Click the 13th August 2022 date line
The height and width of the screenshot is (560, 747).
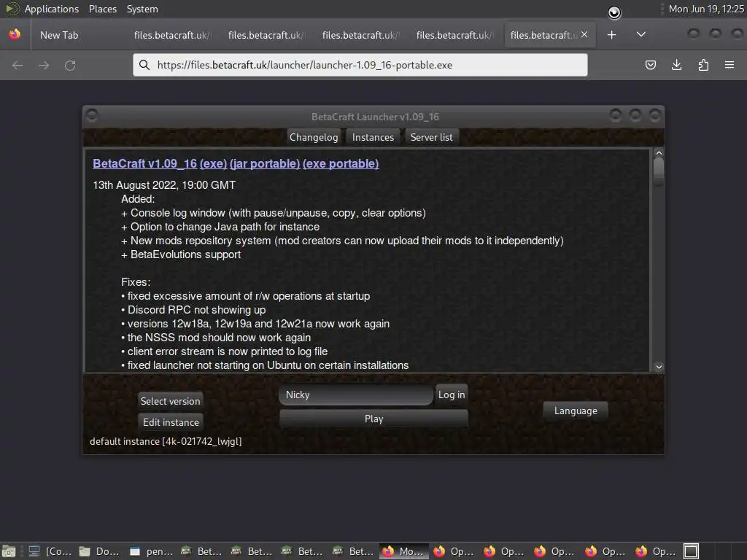point(164,184)
